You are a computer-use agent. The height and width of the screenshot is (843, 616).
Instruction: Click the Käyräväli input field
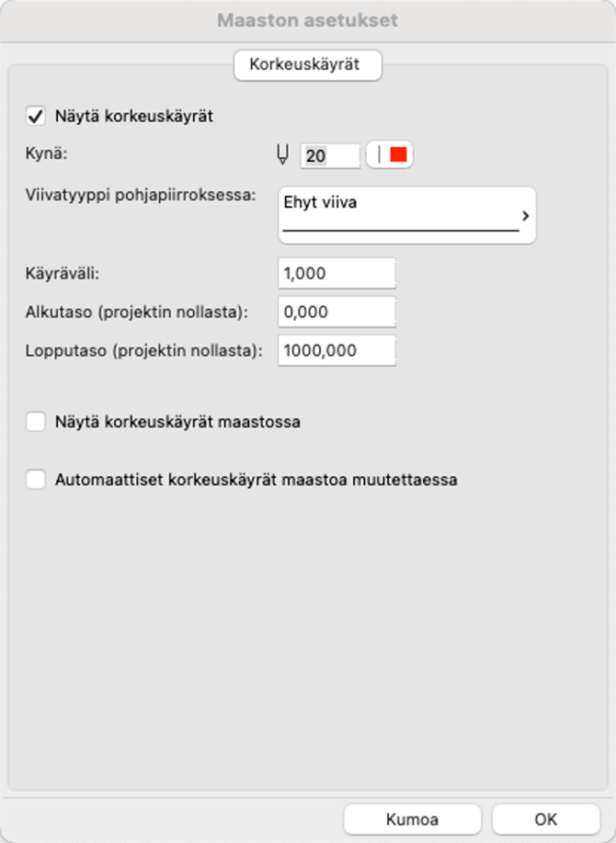(337, 274)
